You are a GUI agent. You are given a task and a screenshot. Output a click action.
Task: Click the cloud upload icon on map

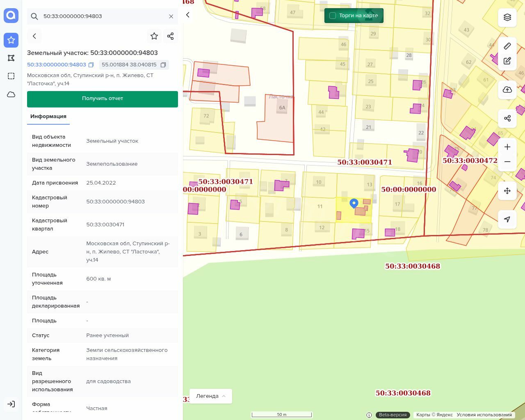point(507,90)
